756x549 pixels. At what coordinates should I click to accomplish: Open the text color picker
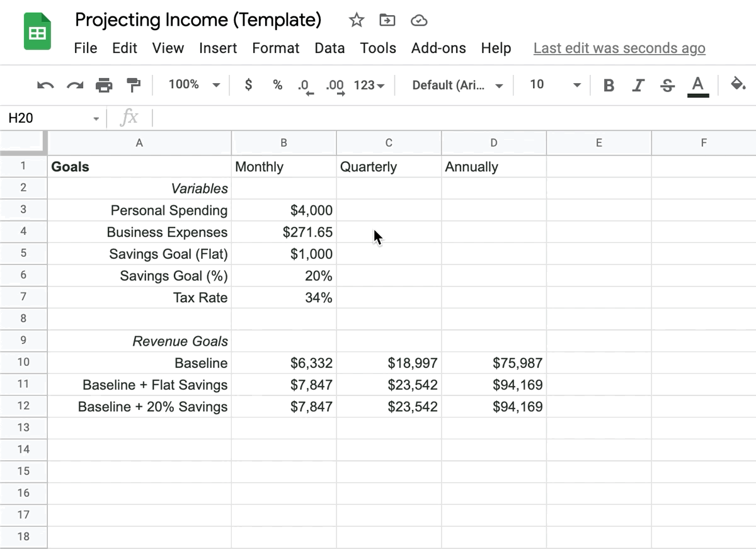697,85
